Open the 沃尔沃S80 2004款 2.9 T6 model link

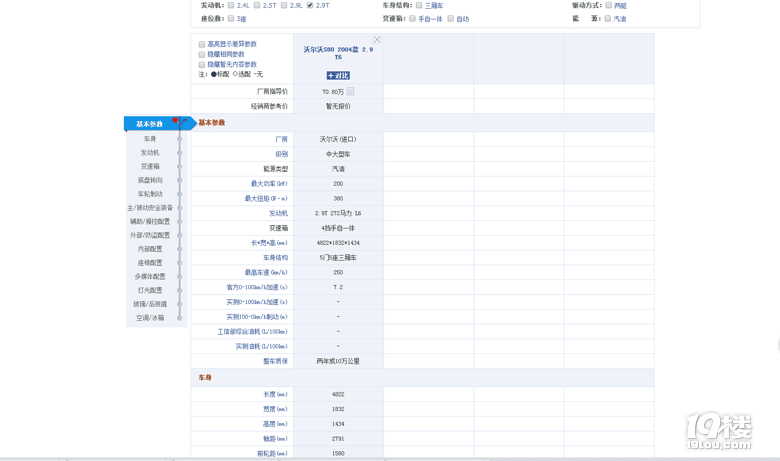[x=338, y=53]
